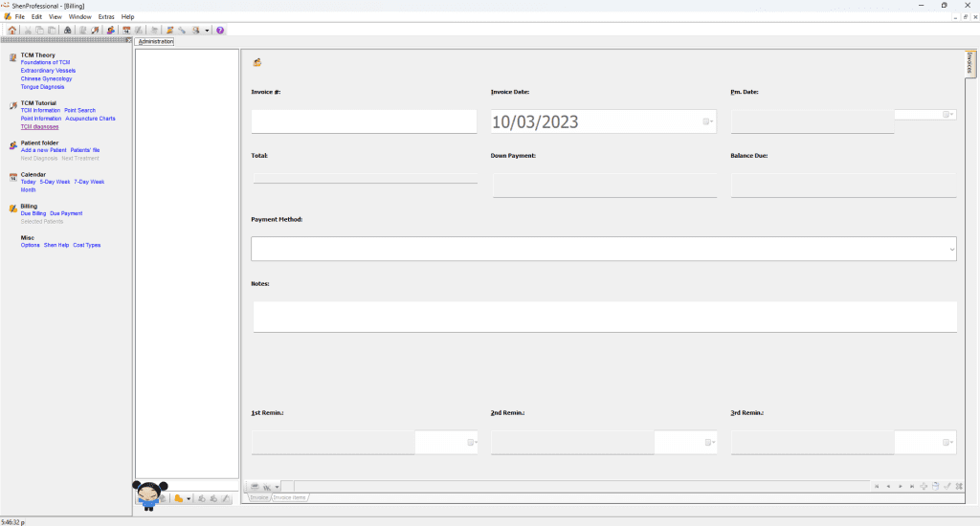Click the trash icon to delete the record

(935, 487)
